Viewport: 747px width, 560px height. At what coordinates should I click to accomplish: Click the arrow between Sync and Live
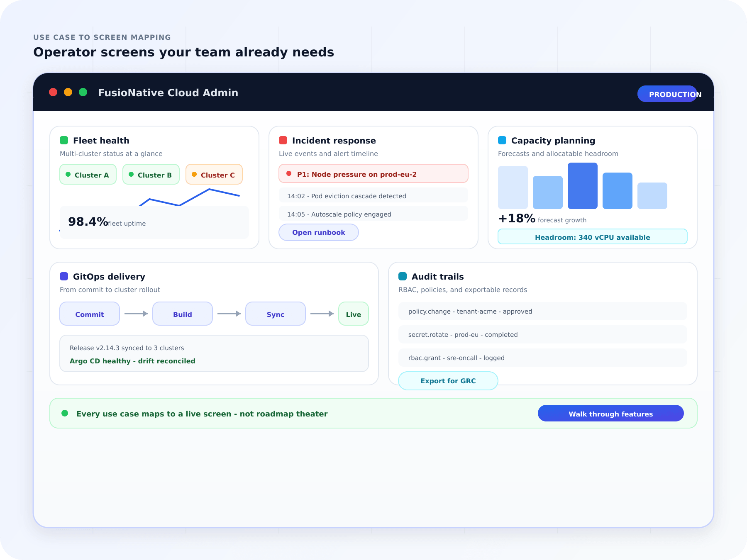coord(322,314)
